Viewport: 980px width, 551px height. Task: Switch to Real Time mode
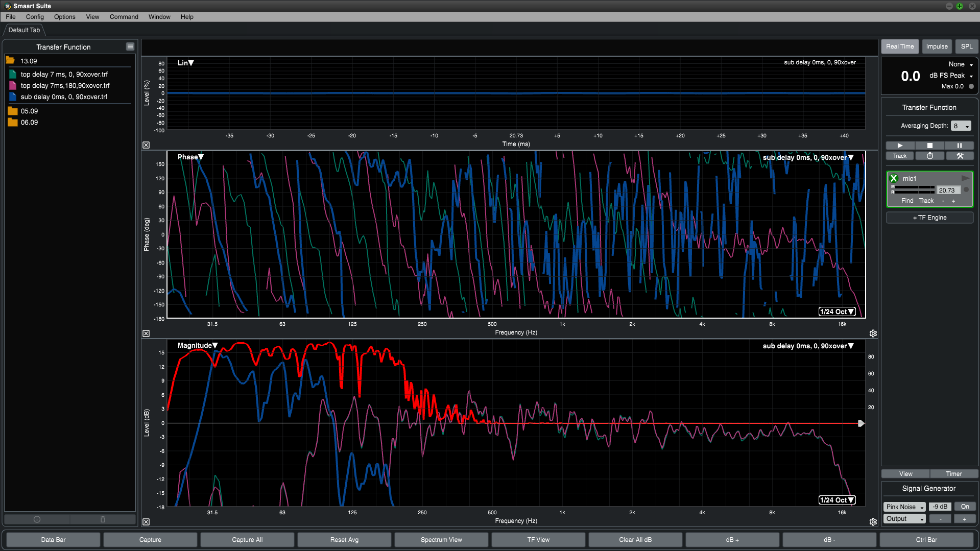click(900, 46)
